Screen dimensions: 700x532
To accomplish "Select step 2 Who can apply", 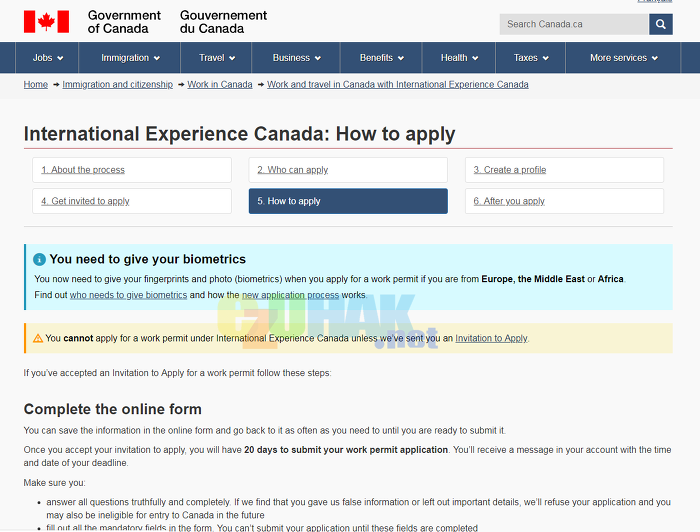I will (348, 170).
